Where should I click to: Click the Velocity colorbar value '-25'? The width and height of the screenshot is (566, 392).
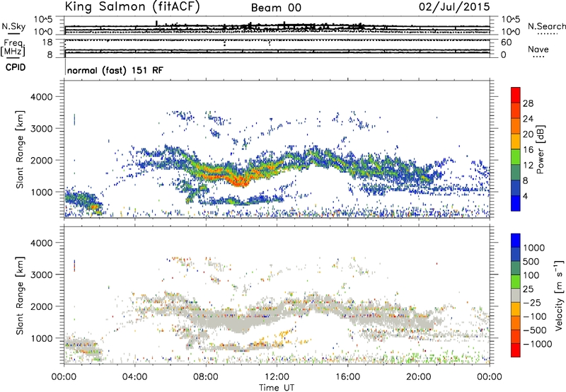click(x=532, y=303)
